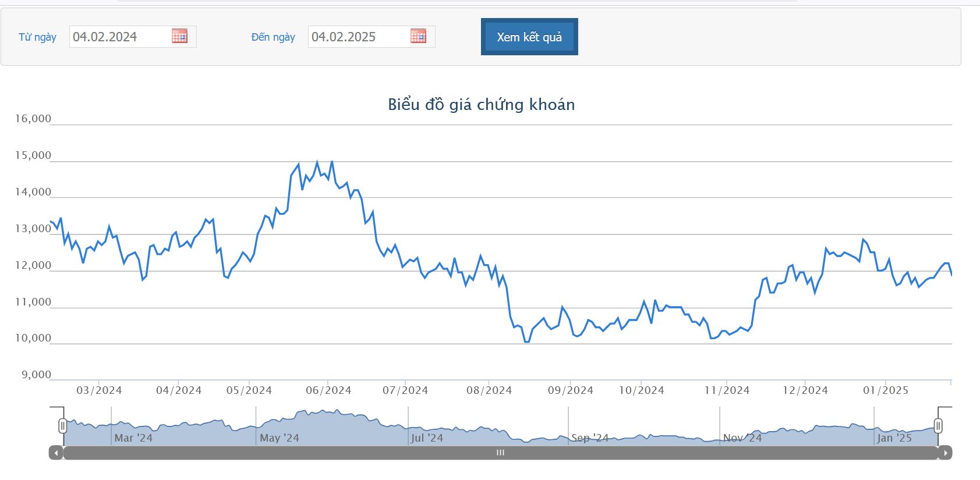Click the 06/2024 label on the x-axis
980x480 pixels.
pyautogui.click(x=328, y=390)
